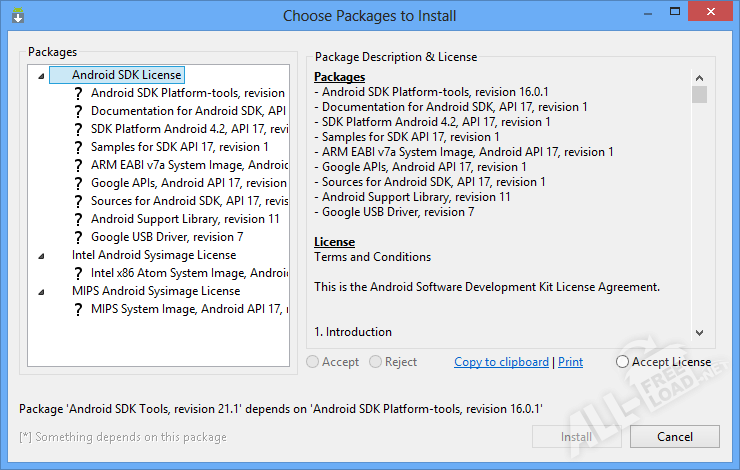Click icon beside MIPS System Image entry
Image resolution: width=740 pixels, height=470 pixels.
pyautogui.click(x=78, y=309)
